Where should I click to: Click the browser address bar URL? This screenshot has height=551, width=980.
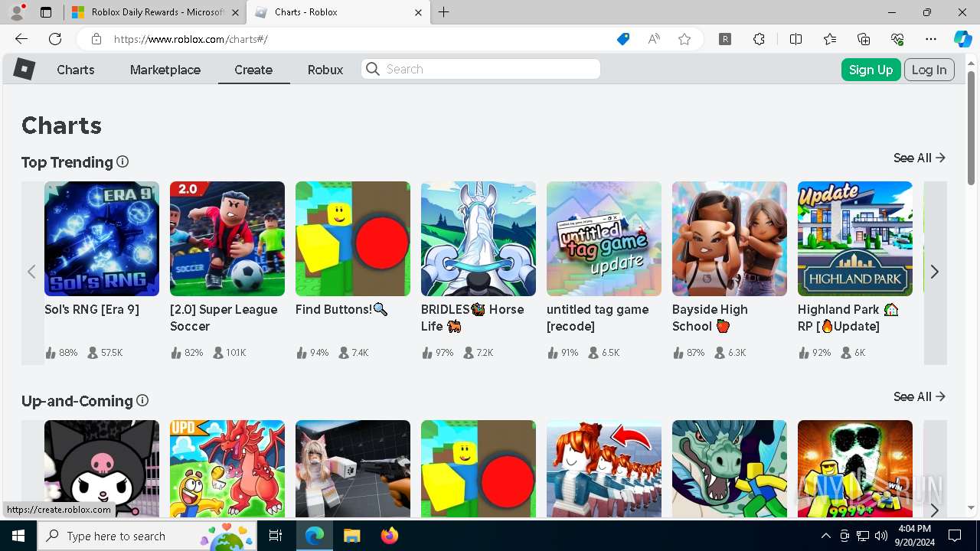click(191, 39)
